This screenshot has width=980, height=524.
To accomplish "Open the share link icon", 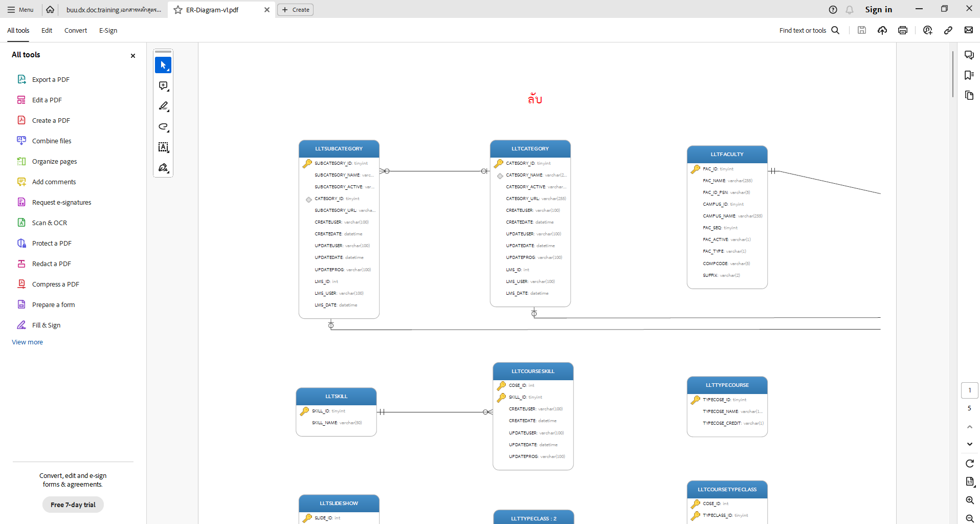I will (948, 30).
